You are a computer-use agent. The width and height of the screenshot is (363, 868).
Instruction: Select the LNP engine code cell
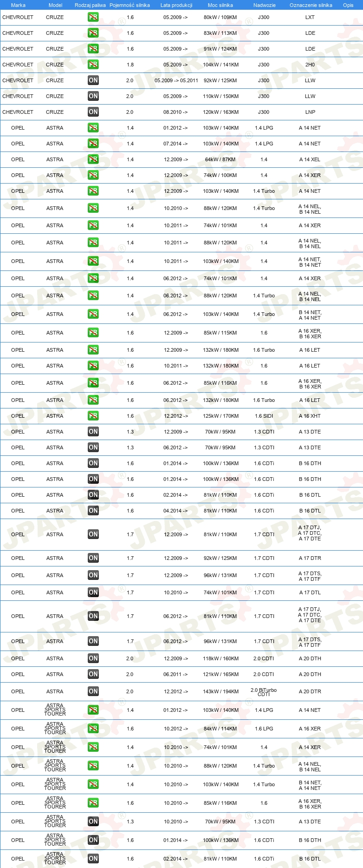310,112
